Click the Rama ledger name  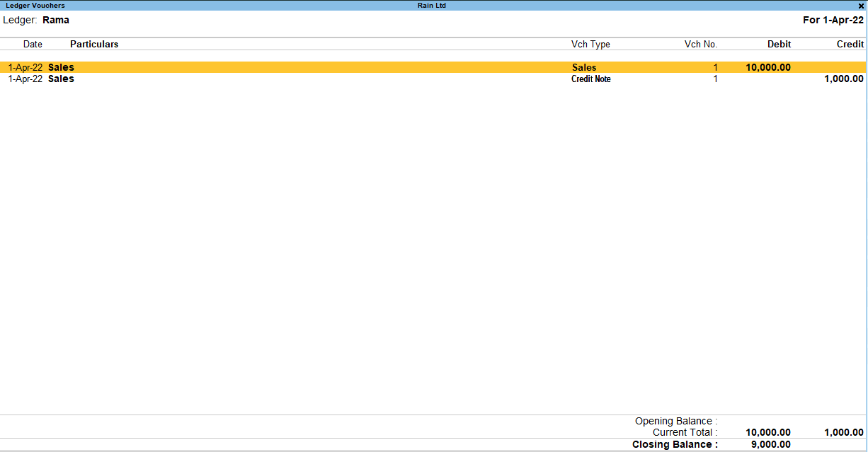pyautogui.click(x=56, y=20)
